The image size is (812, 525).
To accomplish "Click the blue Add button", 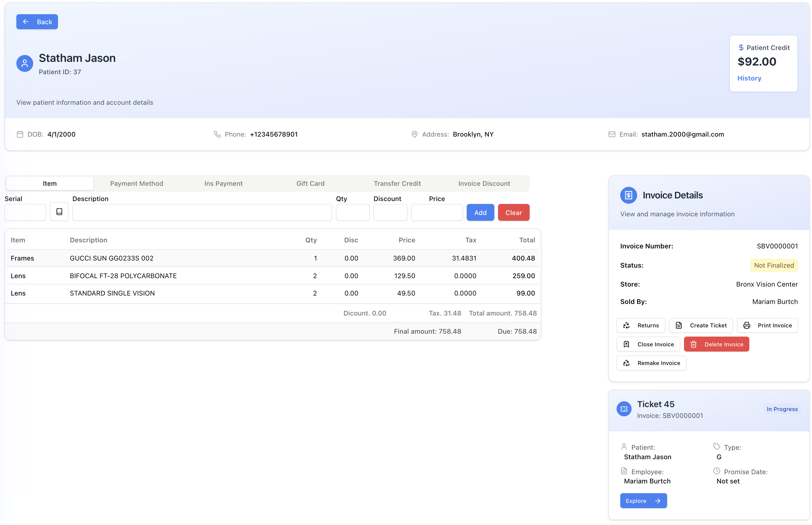I will pyautogui.click(x=480, y=213).
